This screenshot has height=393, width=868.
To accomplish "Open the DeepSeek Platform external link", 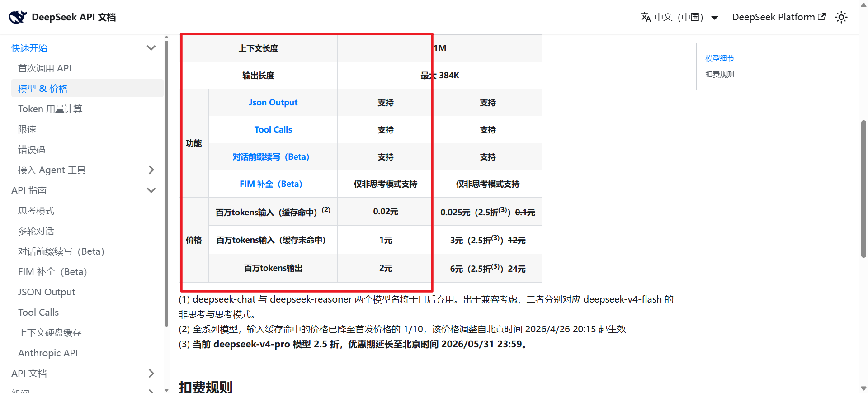I will tap(778, 17).
